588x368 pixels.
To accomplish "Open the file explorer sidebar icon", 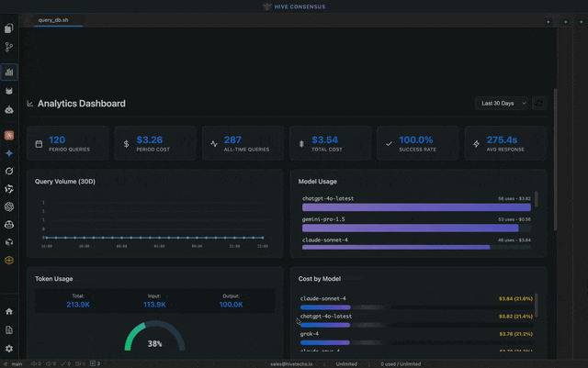I will click(x=9, y=29).
